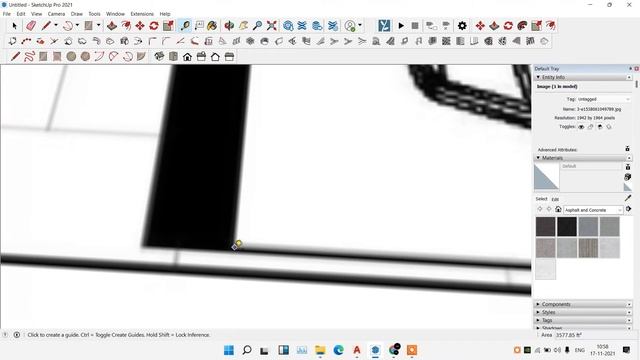Pick the Rotate tool in main toolbar
Viewport: 640px width, 360px height.
point(154,26)
